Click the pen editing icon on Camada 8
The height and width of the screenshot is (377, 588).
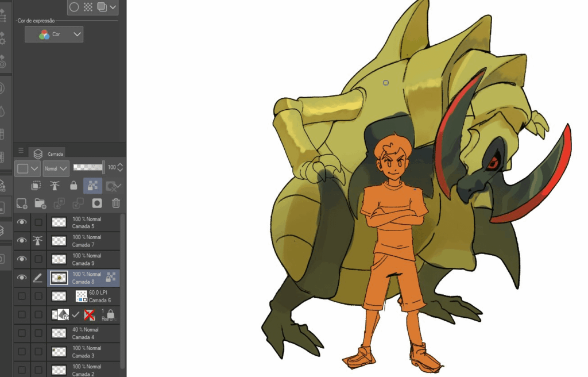click(37, 278)
